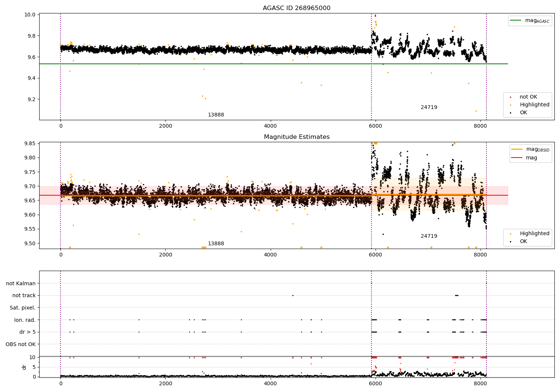
Task: Click '2000' x-axis tick under AGASC ID plot
Action: 165,126
